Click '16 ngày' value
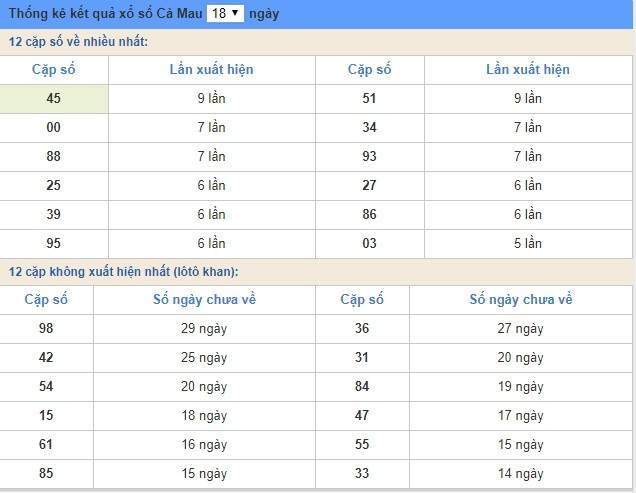The image size is (636, 493). tap(204, 445)
